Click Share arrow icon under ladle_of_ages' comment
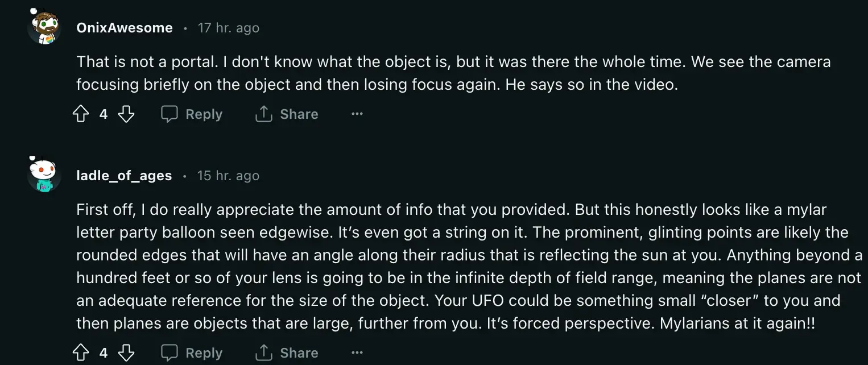 [x=263, y=353]
